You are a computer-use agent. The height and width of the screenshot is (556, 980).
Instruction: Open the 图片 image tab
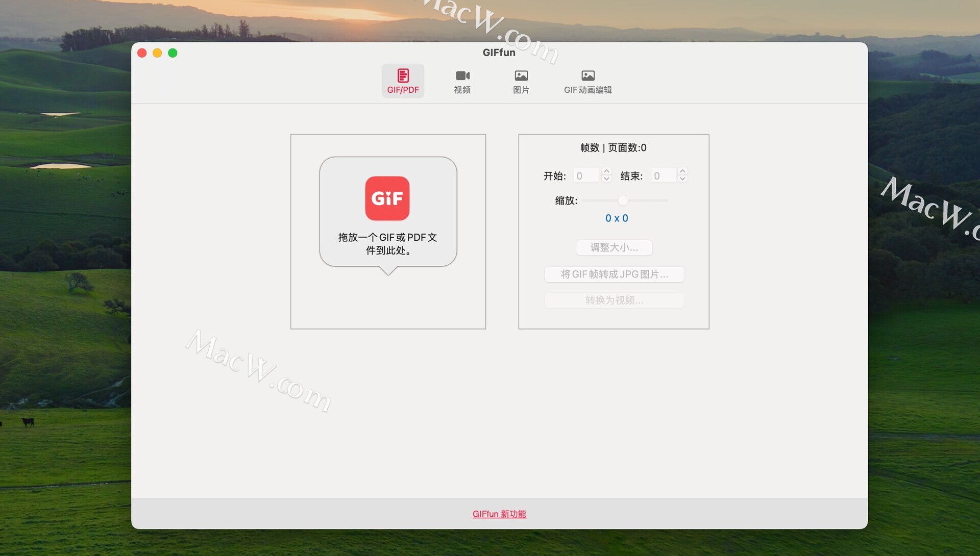(521, 81)
